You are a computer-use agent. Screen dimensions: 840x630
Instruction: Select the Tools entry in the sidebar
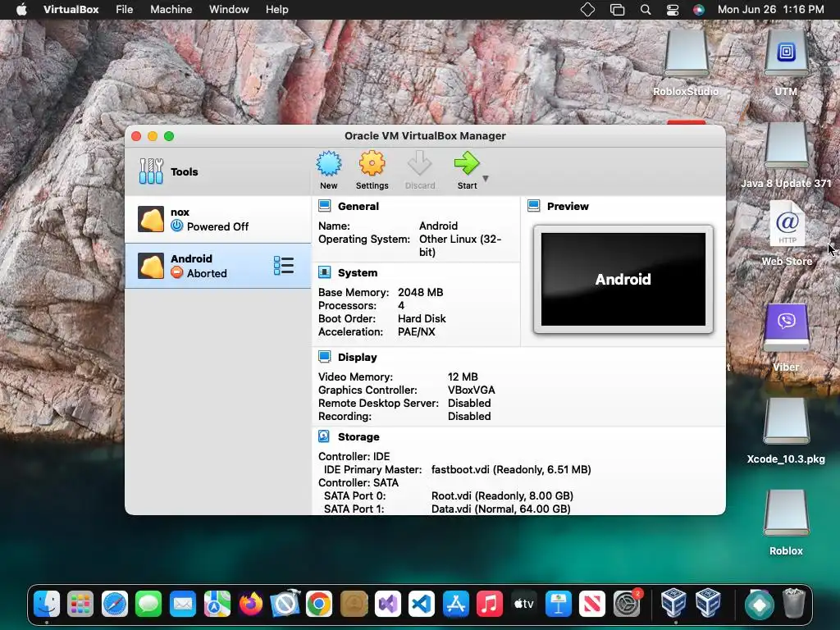click(218, 171)
